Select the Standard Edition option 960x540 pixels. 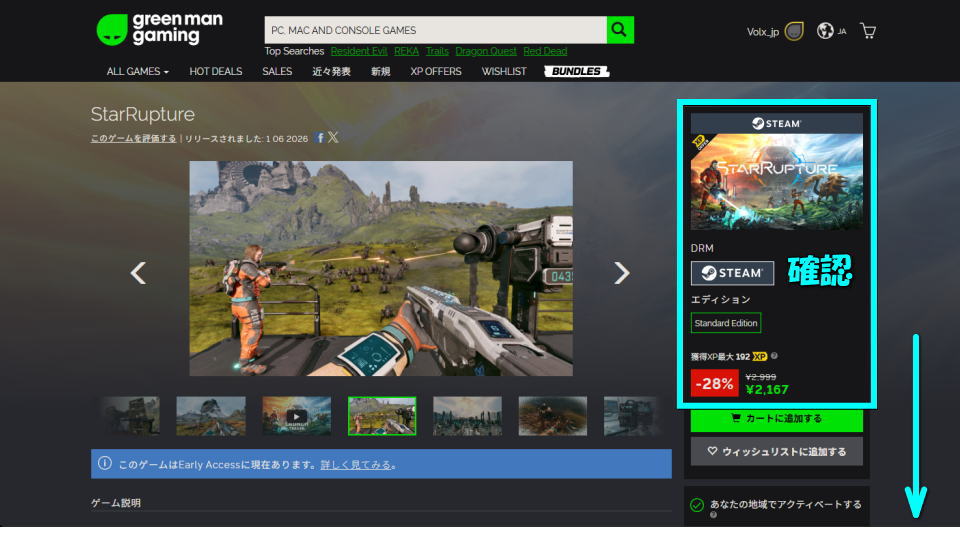pos(726,323)
